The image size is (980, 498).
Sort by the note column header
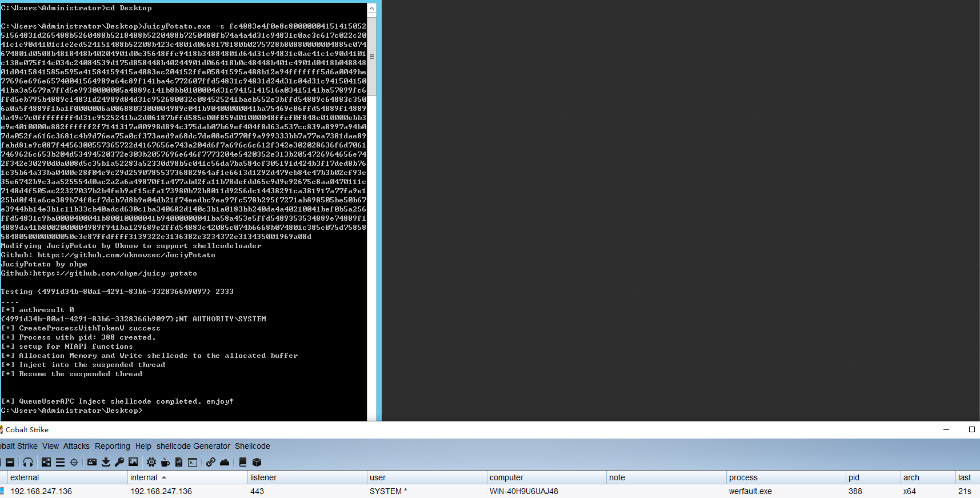tap(666, 477)
